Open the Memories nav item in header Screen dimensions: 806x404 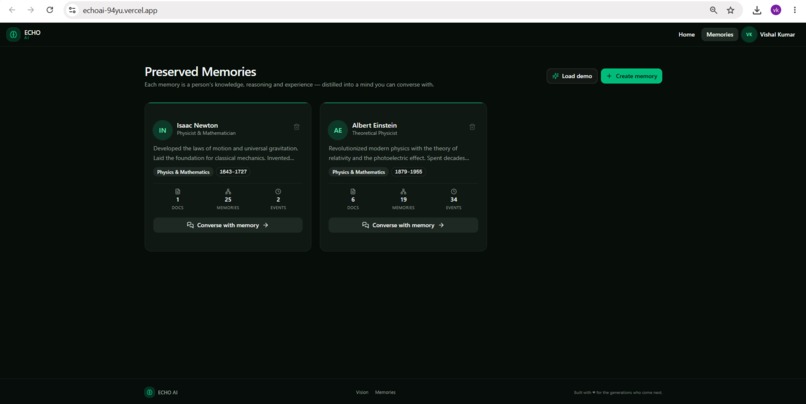tap(720, 34)
